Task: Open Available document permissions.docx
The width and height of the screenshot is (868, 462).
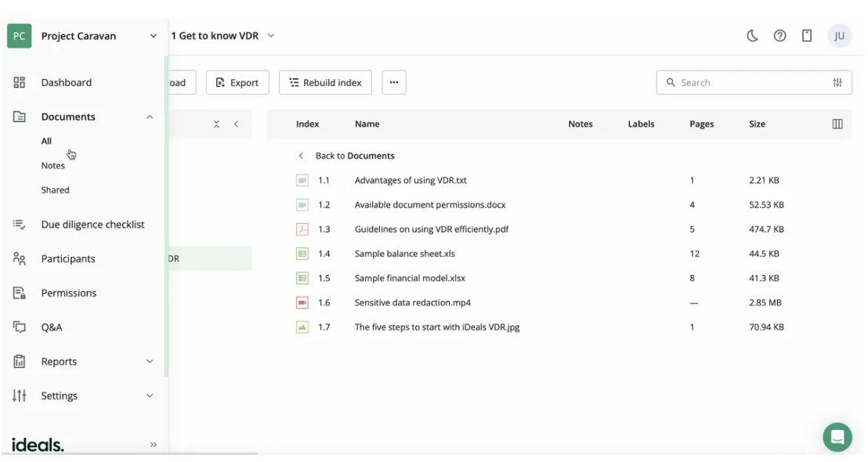Action: 430,204
